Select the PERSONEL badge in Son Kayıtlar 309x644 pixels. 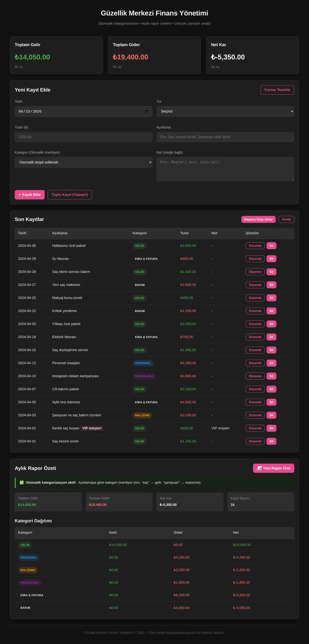[143, 363]
